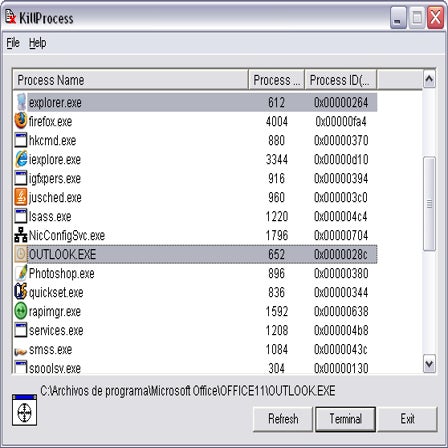448x448 pixels.
Task: Click the Firefox icon beside firefox.exe
Action: pyautogui.click(x=21, y=121)
